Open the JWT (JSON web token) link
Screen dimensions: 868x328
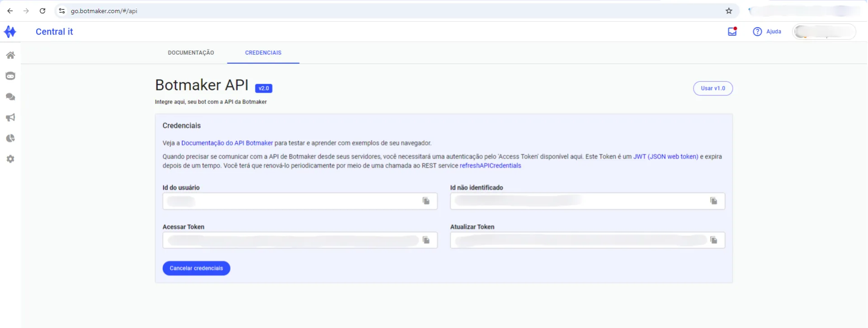click(665, 157)
